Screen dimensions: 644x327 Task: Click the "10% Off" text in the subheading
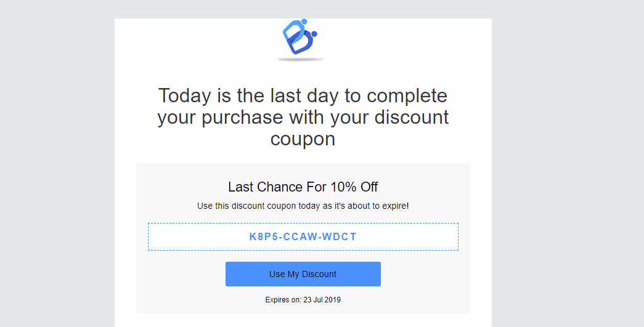pyautogui.click(x=354, y=187)
